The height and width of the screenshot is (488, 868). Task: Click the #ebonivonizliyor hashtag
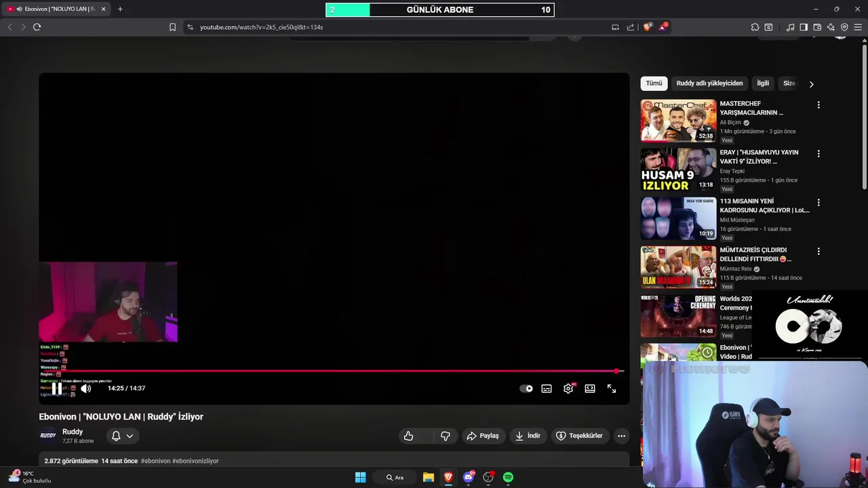(195, 461)
